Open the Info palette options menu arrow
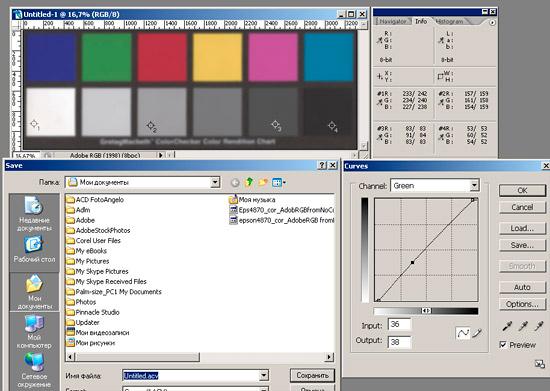Screen dimensions: 550x391 (x=492, y=23)
